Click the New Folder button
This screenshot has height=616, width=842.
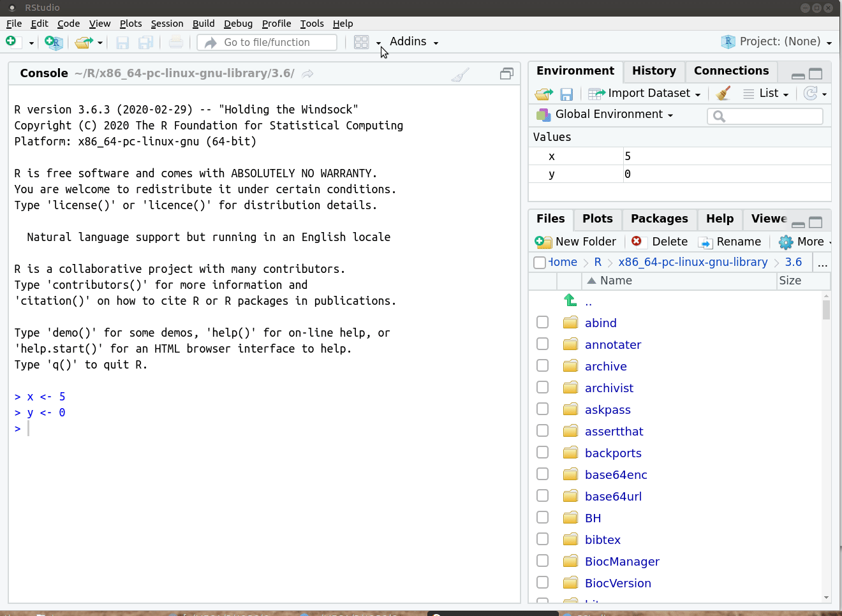coord(576,242)
